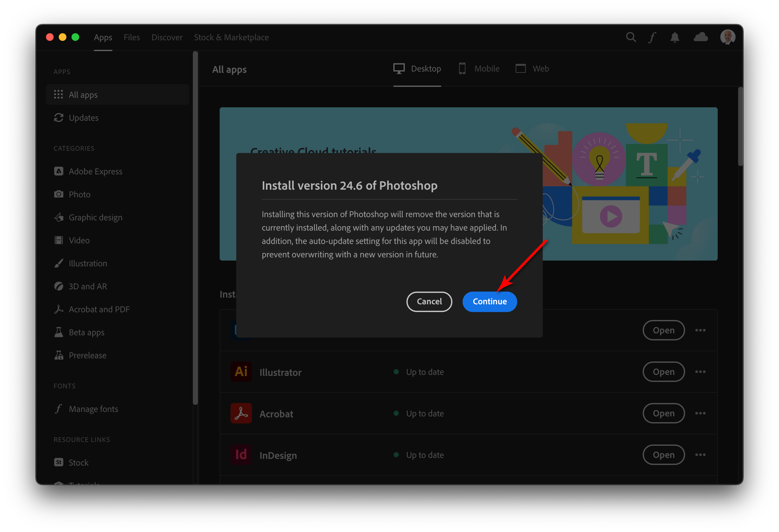
Task: Expand the InDesign app options menu
Action: (701, 454)
